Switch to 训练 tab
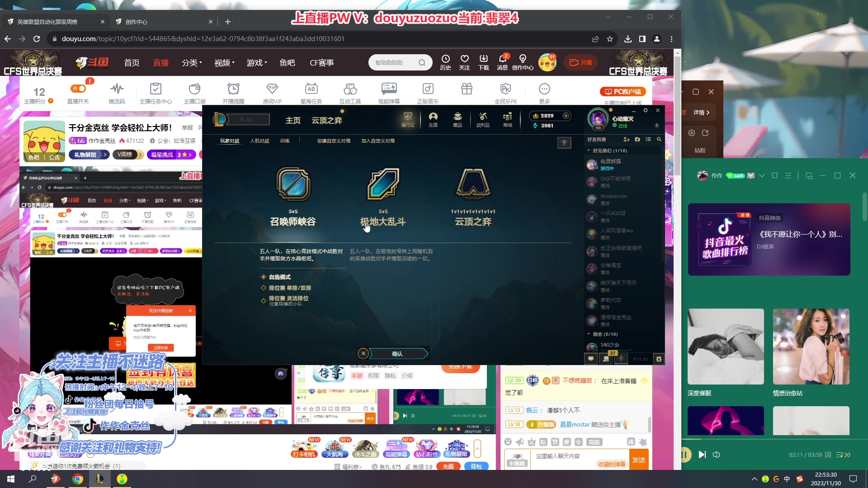Viewport: 868px width, 488px height. tap(285, 141)
